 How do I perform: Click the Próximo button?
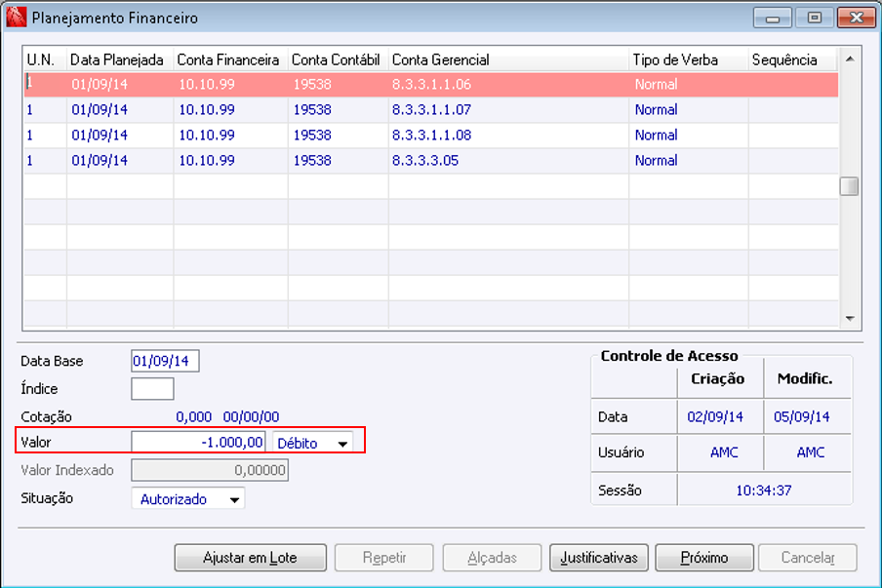click(x=704, y=558)
